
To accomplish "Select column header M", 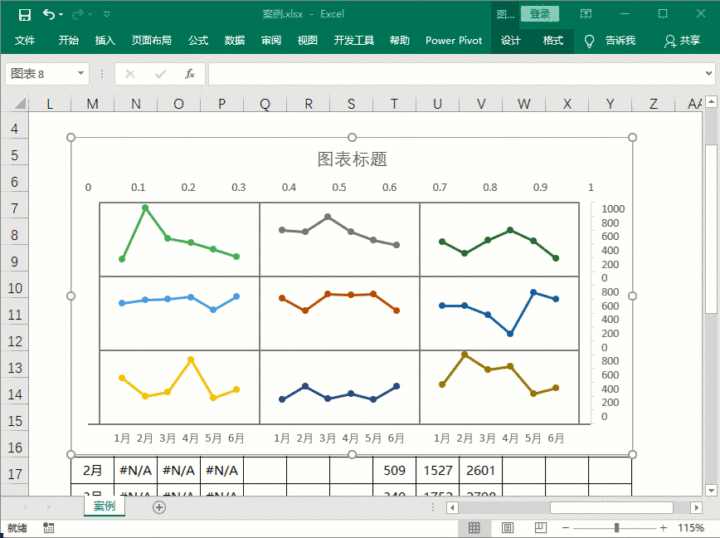I will 92,104.
